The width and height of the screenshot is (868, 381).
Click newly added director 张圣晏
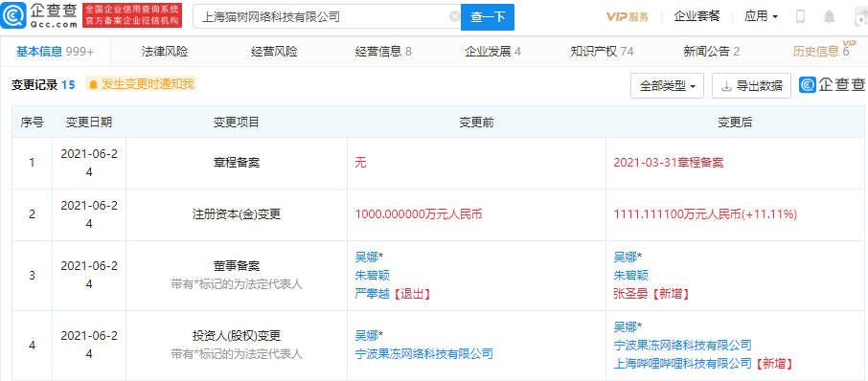click(631, 294)
